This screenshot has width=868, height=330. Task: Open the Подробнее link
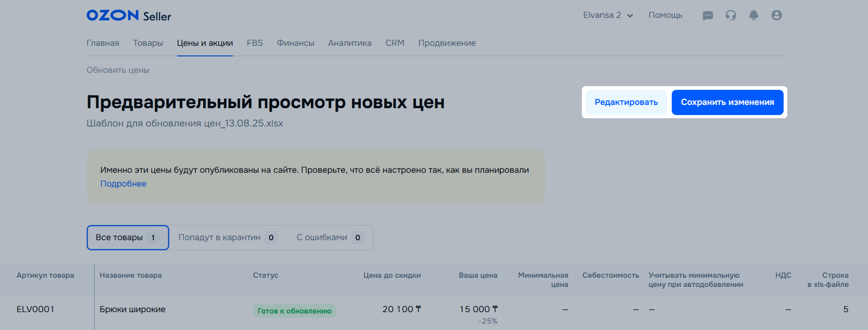123,184
